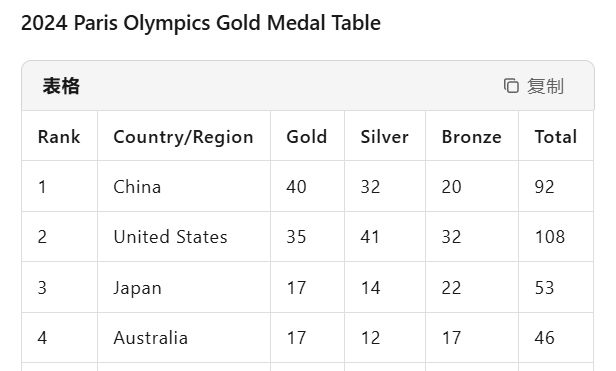
Task: Click United States total of 108
Action: pyautogui.click(x=550, y=237)
